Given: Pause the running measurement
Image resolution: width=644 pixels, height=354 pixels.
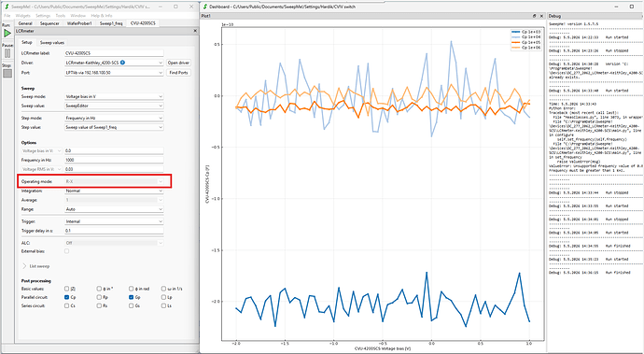Looking at the screenshot, I should (x=7, y=53).
